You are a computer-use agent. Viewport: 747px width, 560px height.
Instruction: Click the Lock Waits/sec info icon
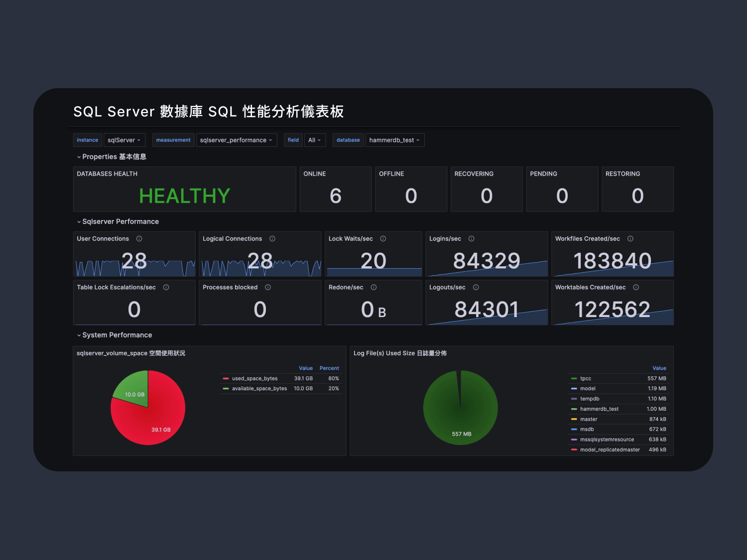click(x=383, y=239)
